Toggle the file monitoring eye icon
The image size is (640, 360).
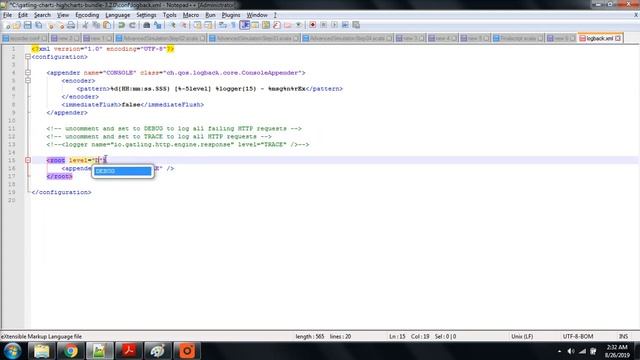tap(299, 25)
